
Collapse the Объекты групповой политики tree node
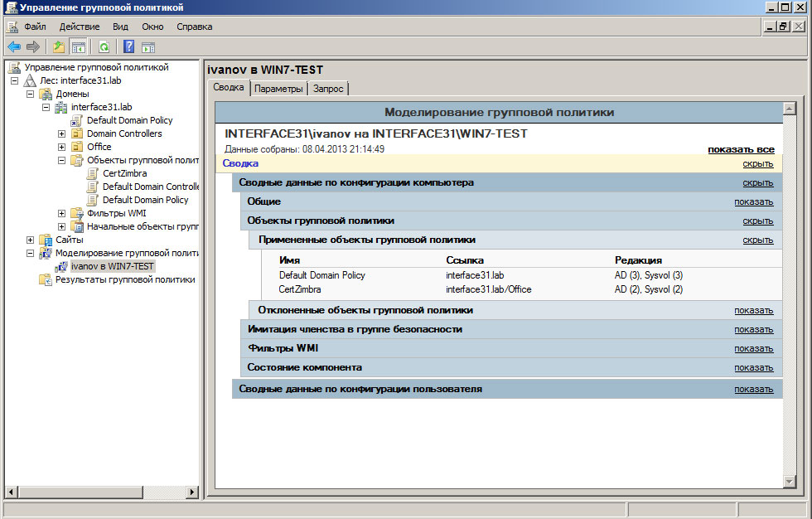[61, 160]
